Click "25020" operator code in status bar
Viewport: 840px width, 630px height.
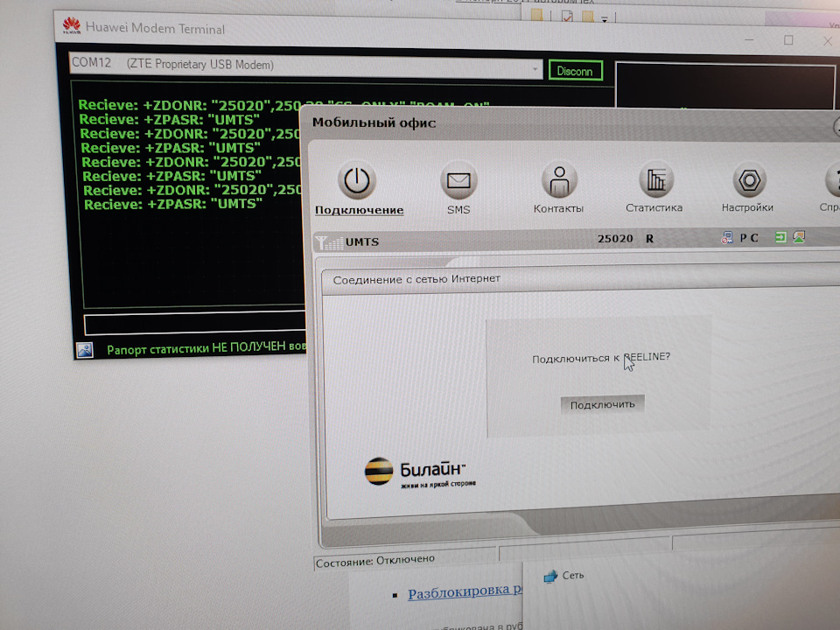point(615,238)
